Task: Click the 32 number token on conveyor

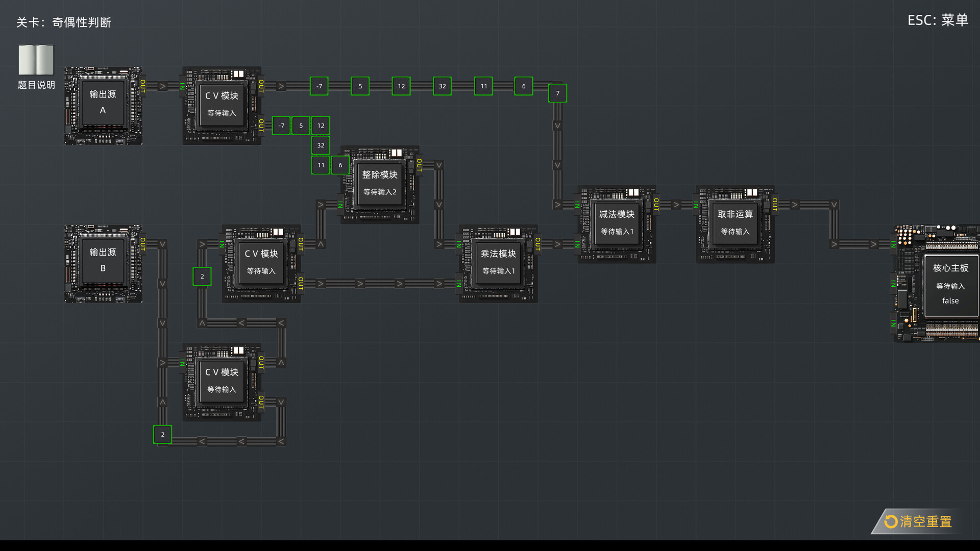Action: [442, 86]
